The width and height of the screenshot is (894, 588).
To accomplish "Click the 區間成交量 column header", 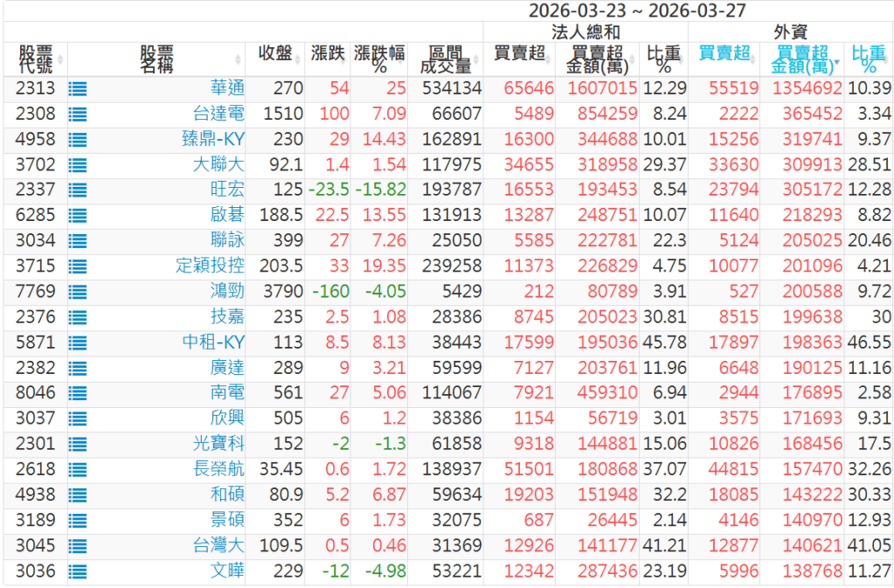I will tap(445, 59).
